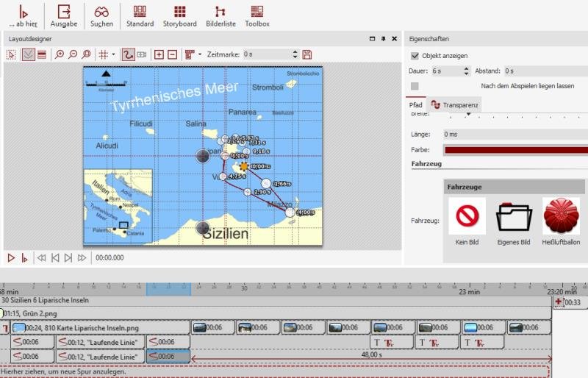This screenshot has width=588, height=378.
Task: Click the dark red Farbe color bar
Action: tap(514, 149)
